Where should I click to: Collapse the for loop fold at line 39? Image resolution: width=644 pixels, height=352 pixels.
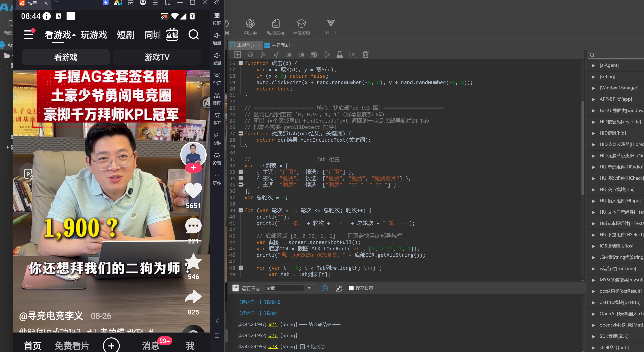(241, 210)
